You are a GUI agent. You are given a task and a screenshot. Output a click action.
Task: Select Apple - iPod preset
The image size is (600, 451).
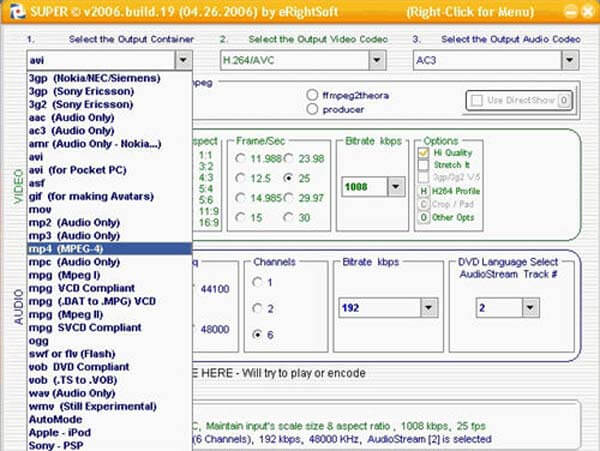109,433
